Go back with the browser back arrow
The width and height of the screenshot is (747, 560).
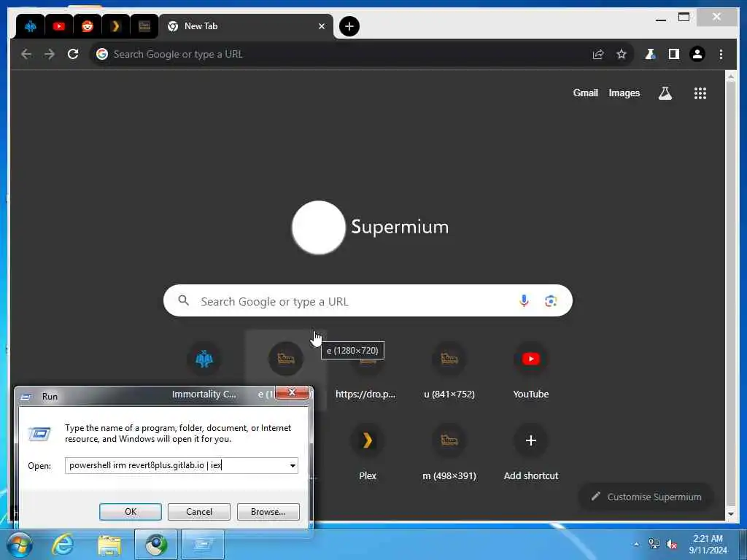tap(26, 54)
